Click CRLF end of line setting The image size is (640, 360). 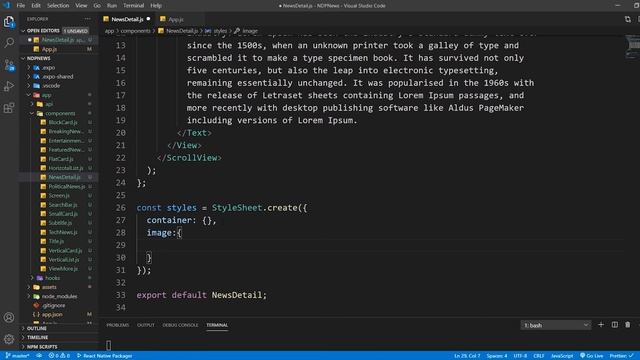(x=539, y=356)
